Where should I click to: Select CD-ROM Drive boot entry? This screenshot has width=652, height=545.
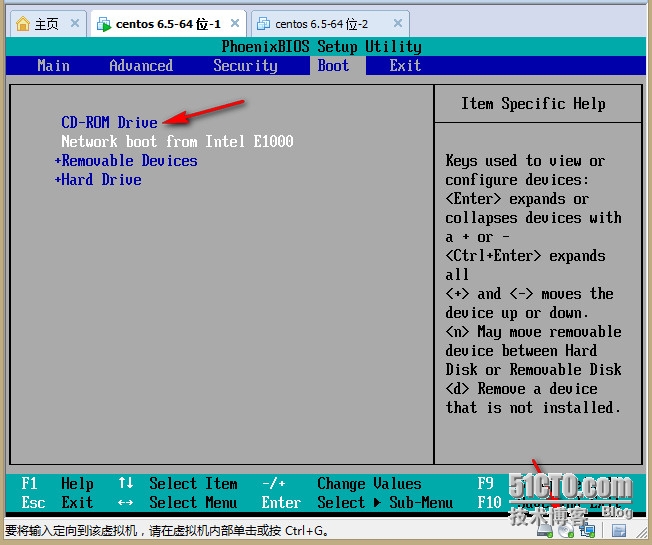[x=109, y=122]
